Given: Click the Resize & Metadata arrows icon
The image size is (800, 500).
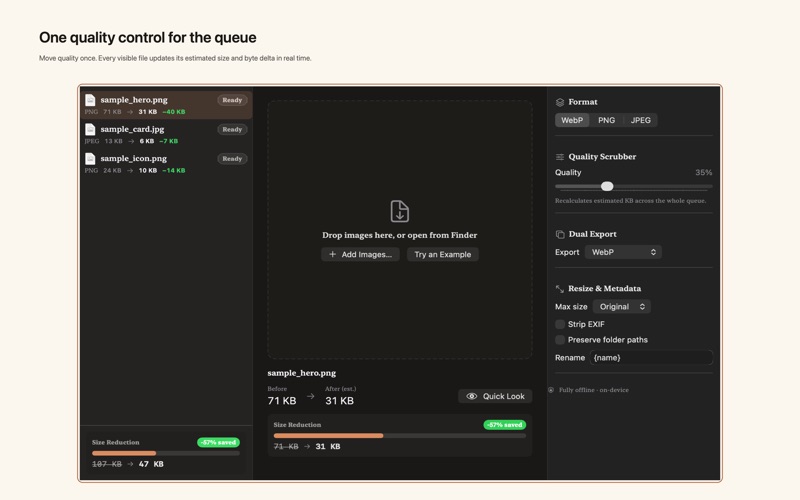Looking at the screenshot, I should point(560,289).
